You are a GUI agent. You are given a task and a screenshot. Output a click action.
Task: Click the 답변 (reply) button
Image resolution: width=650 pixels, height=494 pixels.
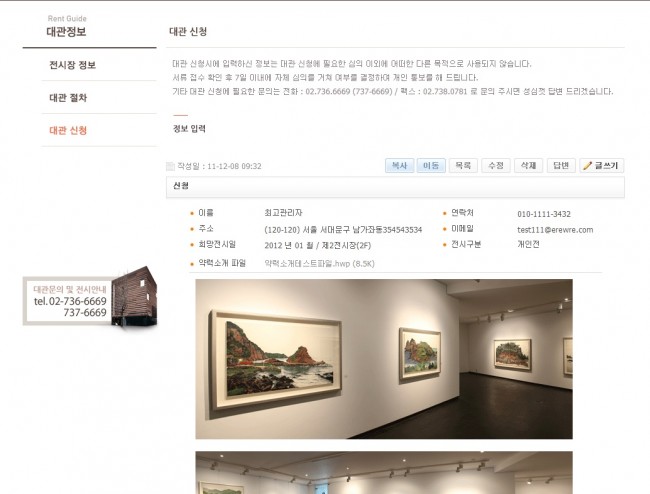[x=561, y=166]
